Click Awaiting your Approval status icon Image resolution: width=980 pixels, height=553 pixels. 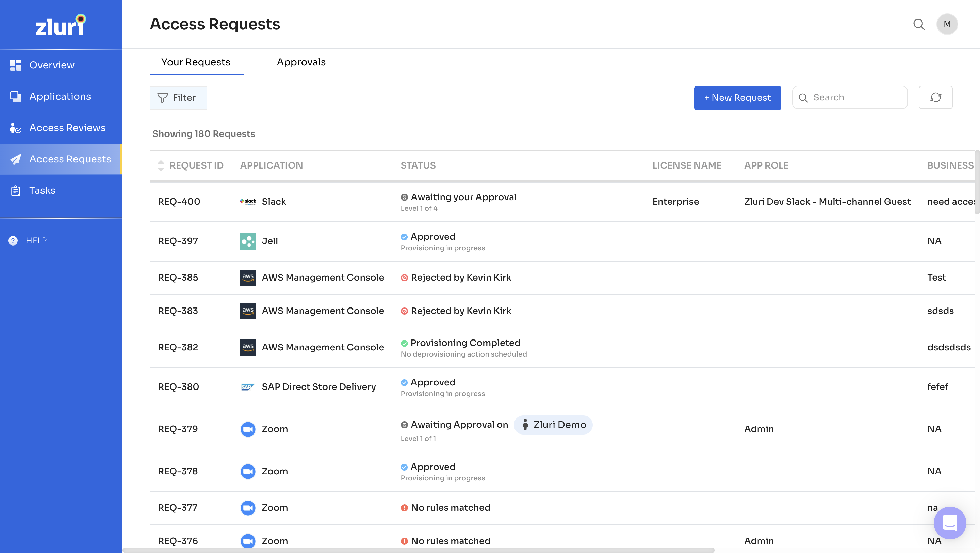[404, 197]
